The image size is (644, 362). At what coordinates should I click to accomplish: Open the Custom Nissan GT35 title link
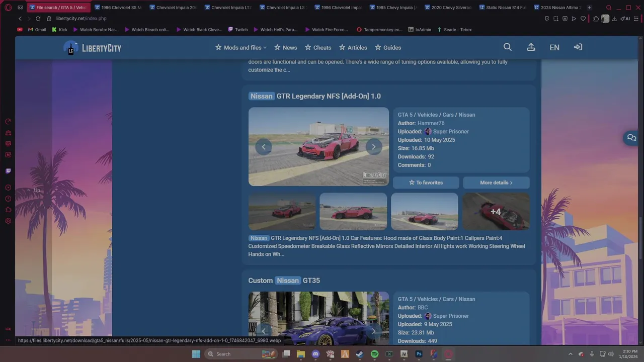tap(284, 281)
